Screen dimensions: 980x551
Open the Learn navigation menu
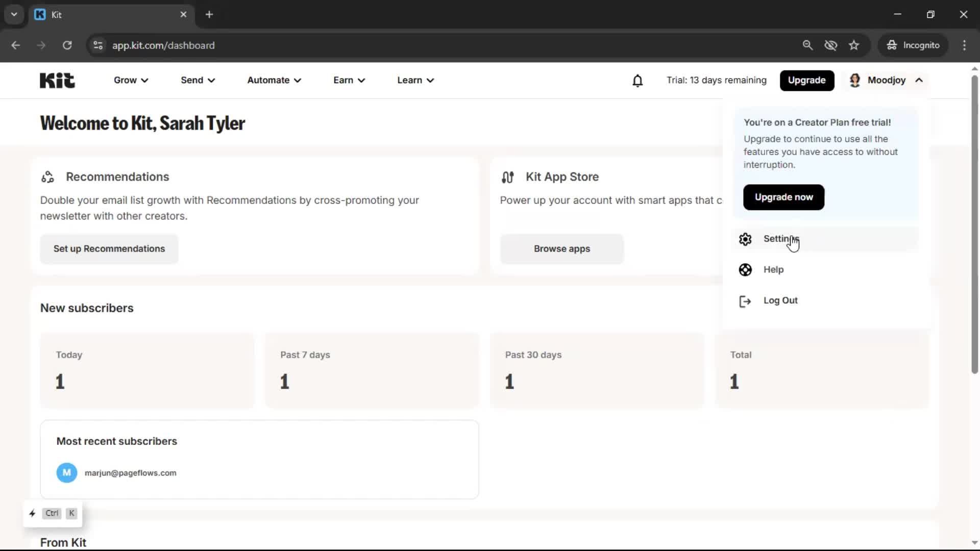point(415,80)
